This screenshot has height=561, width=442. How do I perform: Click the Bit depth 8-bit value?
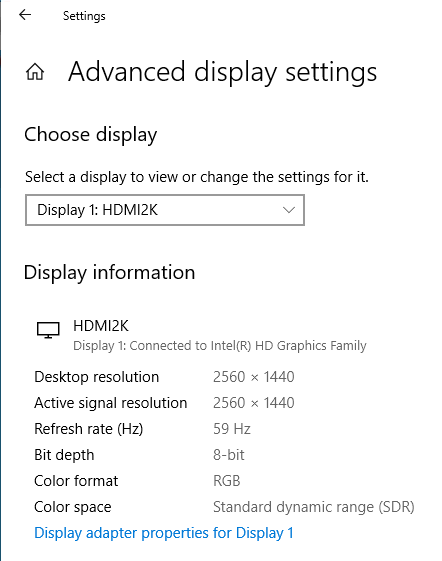[229, 455]
